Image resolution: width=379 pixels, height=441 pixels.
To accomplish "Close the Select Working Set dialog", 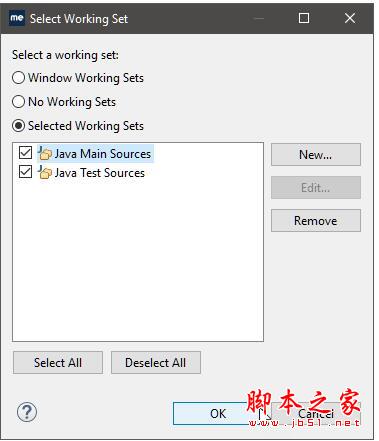I will [350, 18].
